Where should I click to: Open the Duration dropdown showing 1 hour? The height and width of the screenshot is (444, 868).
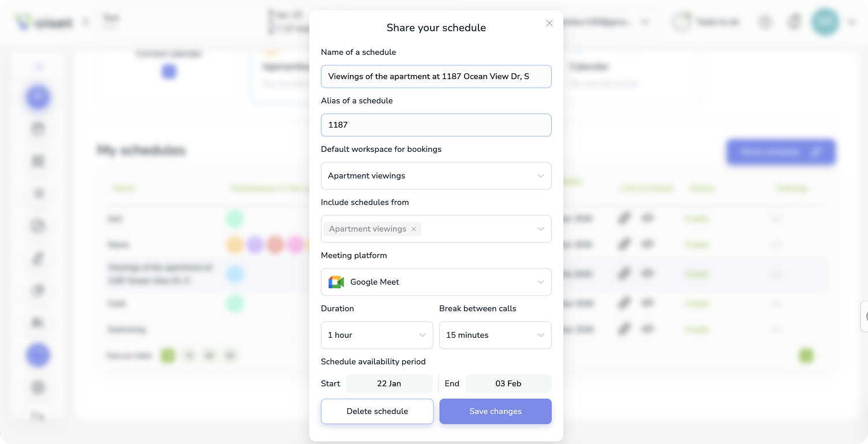tap(377, 335)
